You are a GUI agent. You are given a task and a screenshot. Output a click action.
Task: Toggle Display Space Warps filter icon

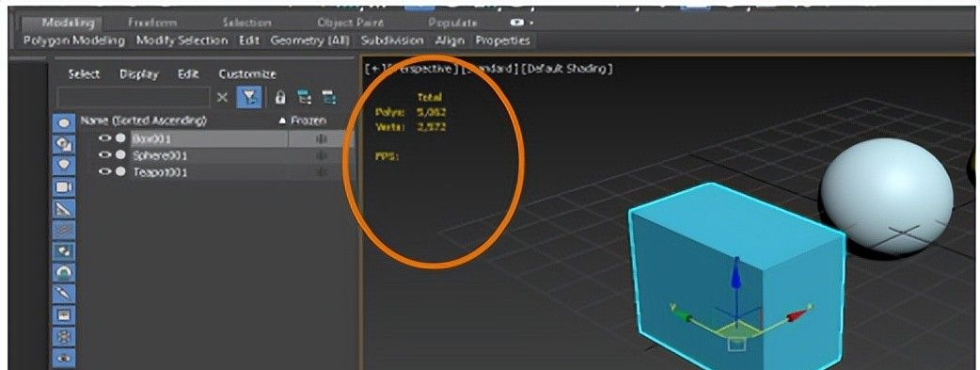[65, 230]
